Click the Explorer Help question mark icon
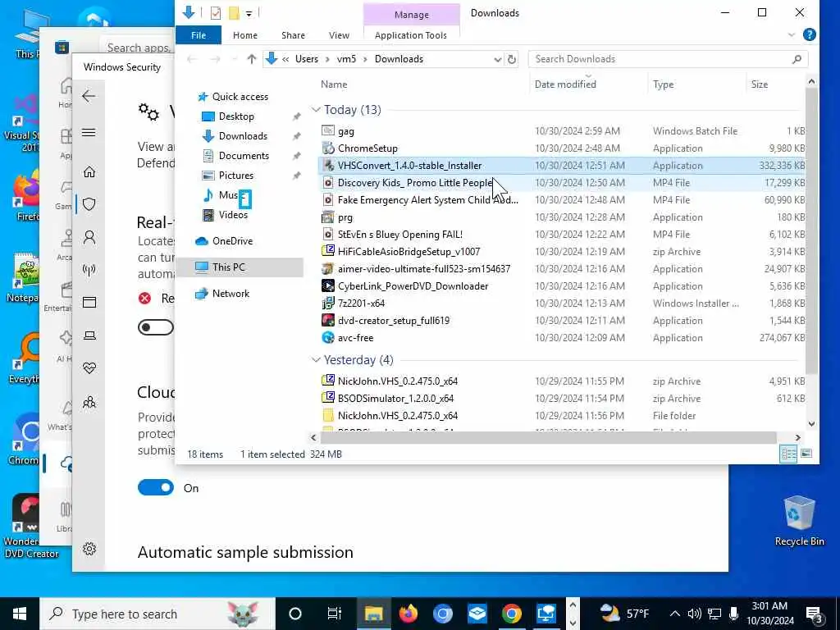The image size is (840, 630). click(810, 34)
